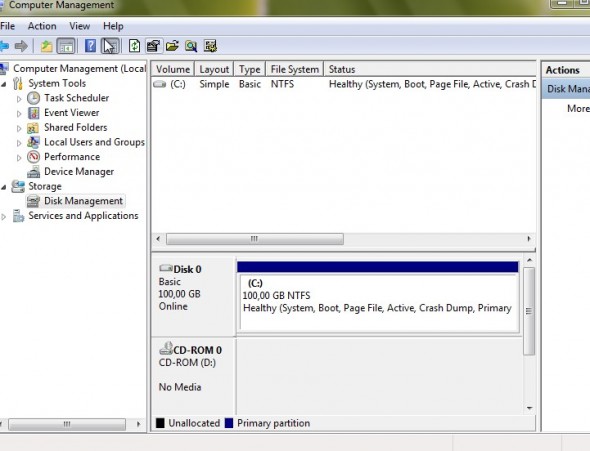
Task: Click the green Refresh toolbar icon
Action: coord(134,46)
